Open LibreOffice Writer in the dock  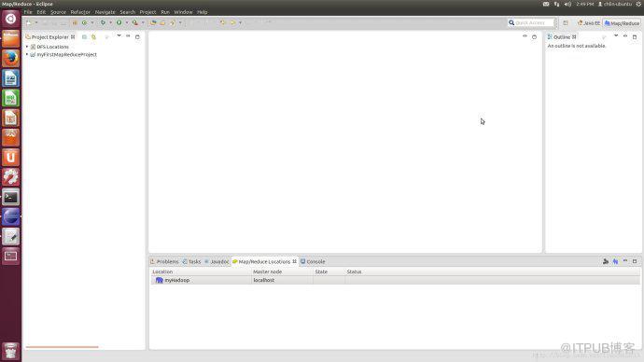pos(10,78)
